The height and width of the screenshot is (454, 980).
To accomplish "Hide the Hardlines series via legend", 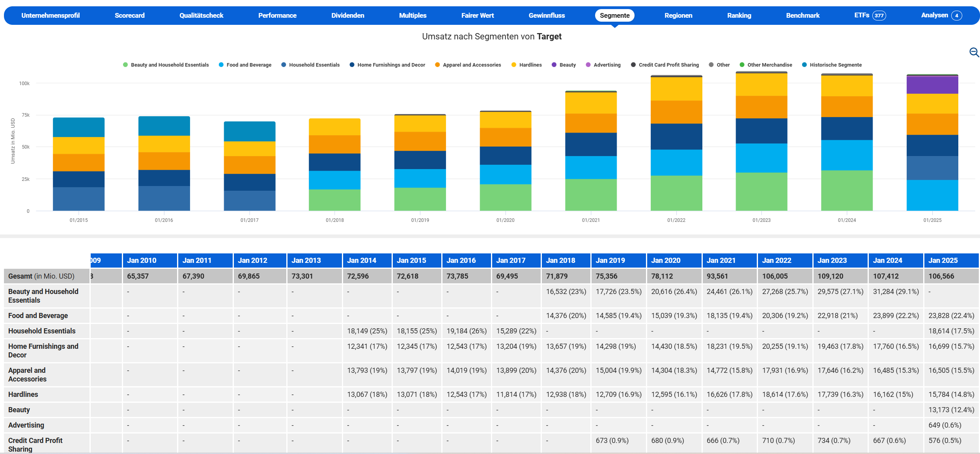I will [x=530, y=65].
